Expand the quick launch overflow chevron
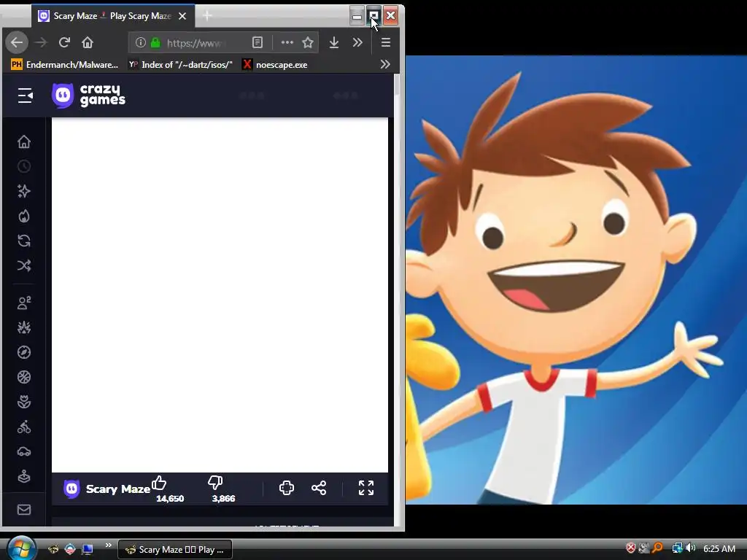747x560 pixels. tap(108, 545)
